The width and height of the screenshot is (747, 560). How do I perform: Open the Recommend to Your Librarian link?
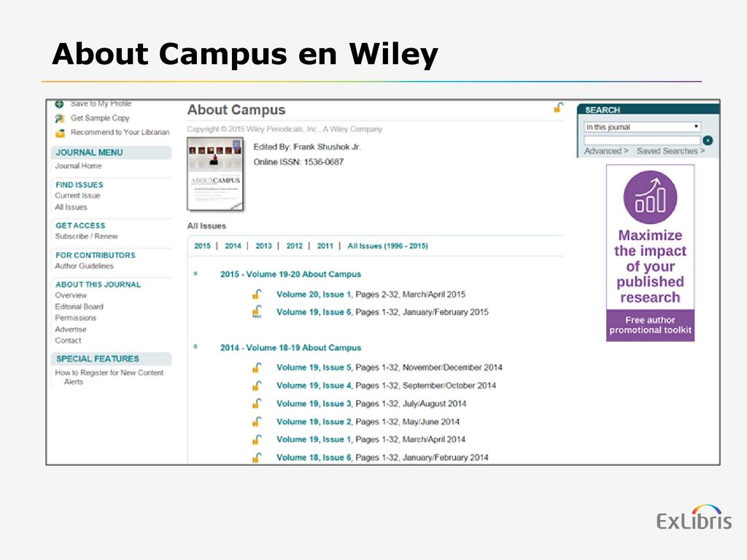tap(120, 133)
